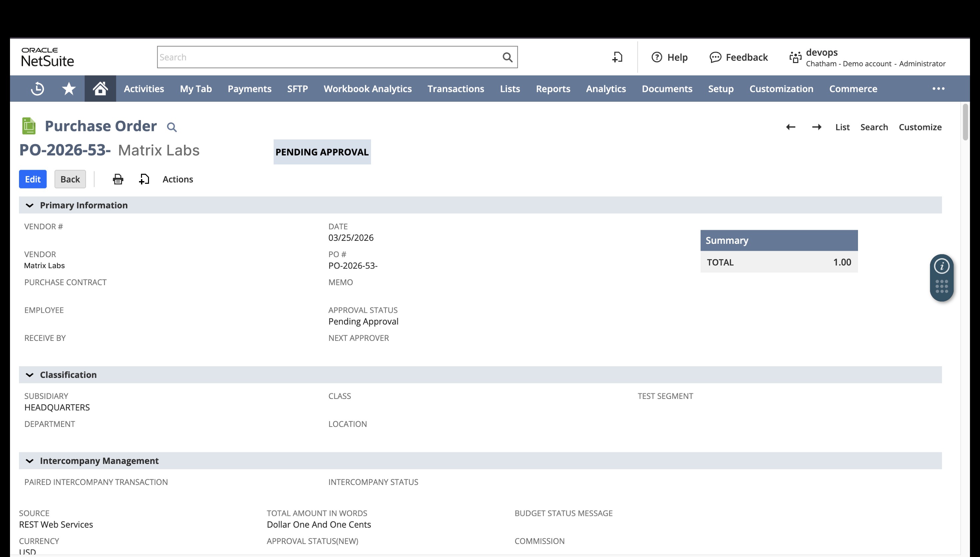Screen dimensions: 980x557
Task: Click the search magnifier in global search
Action: click(507, 57)
